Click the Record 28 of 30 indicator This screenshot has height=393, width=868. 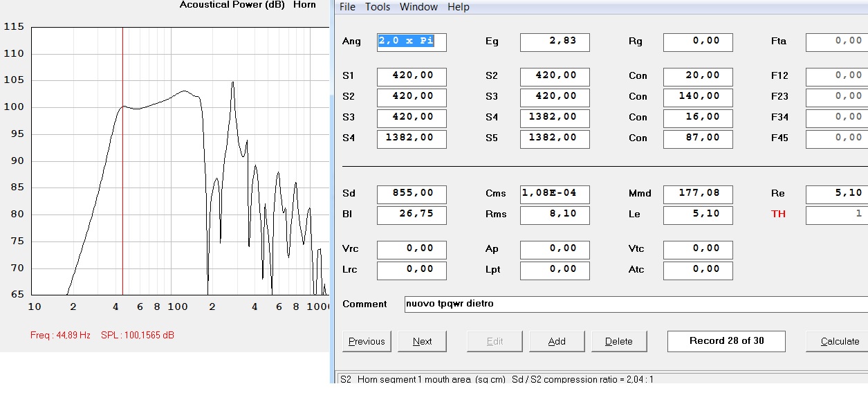726,341
